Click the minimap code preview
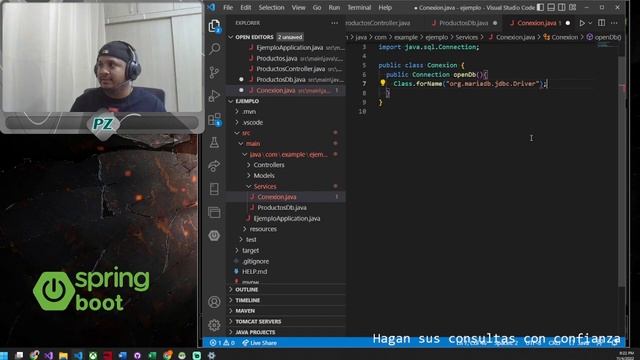The height and width of the screenshot is (360, 640). coord(608,45)
